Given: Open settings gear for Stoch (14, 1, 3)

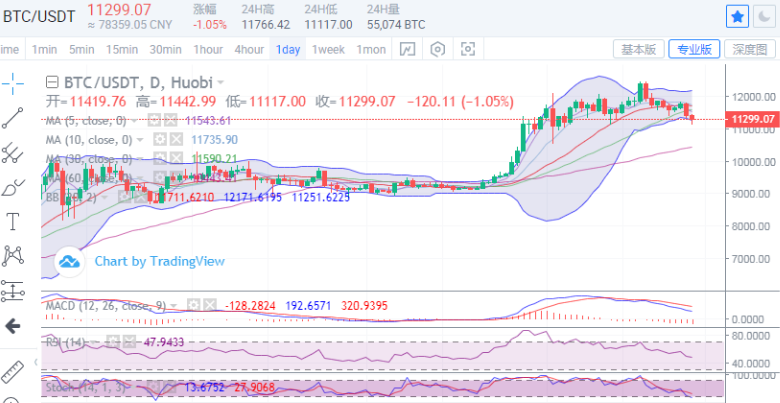Looking at the screenshot, I should (155, 387).
